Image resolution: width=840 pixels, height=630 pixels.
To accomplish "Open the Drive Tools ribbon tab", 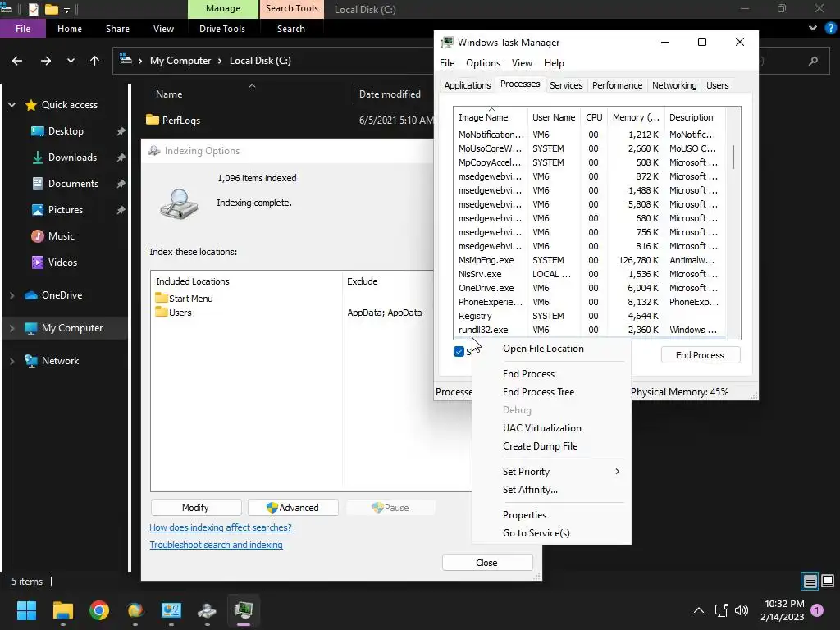I will click(221, 29).
